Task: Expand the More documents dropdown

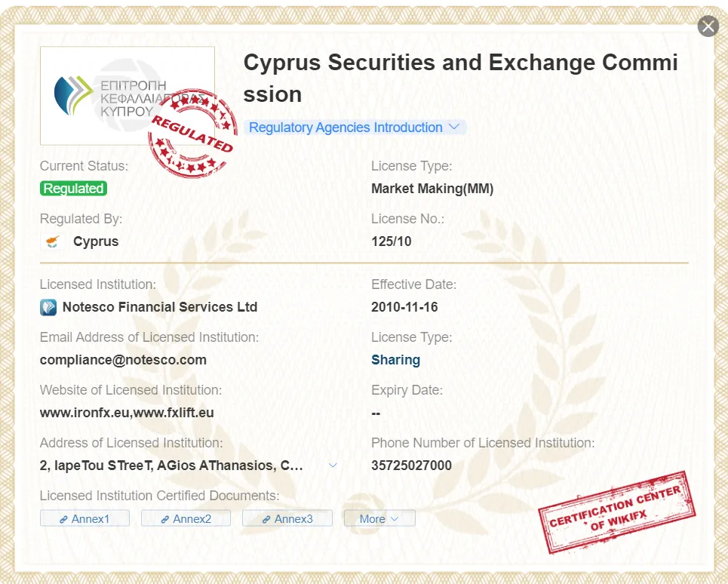Action: click(379, 518)
